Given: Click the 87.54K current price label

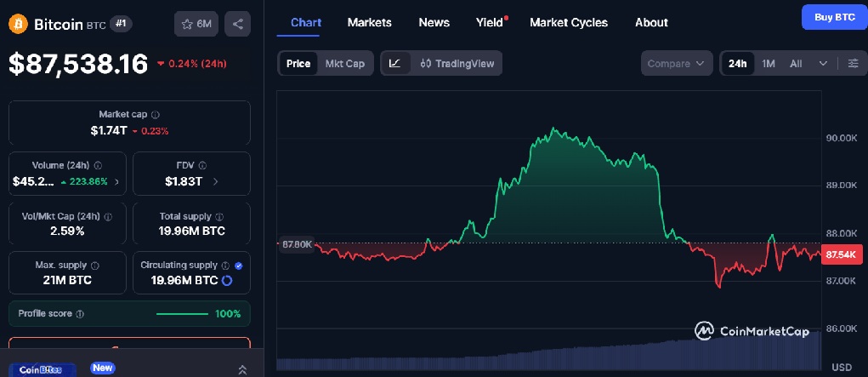Looking at the screenshot, I should coord(842,255).
